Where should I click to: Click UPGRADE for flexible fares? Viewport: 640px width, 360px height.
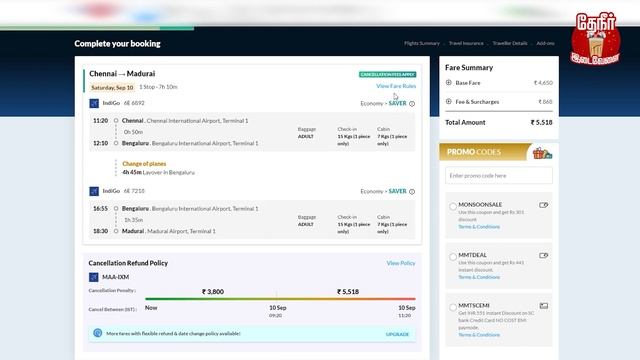pos(397,334)
